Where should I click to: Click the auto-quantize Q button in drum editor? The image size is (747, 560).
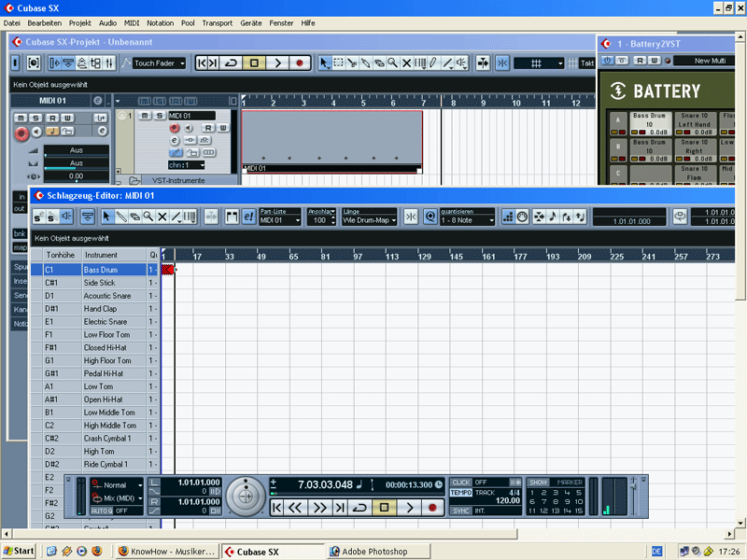tap(430, 217)
